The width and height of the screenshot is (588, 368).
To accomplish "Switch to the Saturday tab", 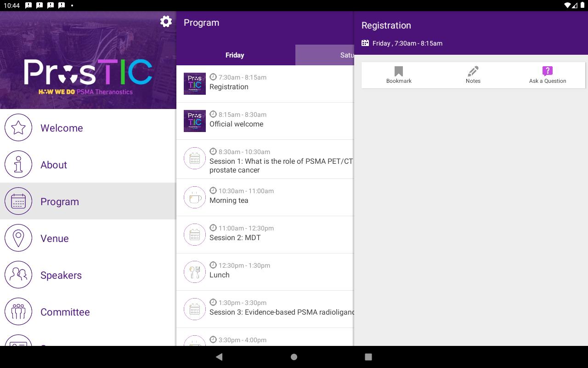I will [x=325, y=55].
